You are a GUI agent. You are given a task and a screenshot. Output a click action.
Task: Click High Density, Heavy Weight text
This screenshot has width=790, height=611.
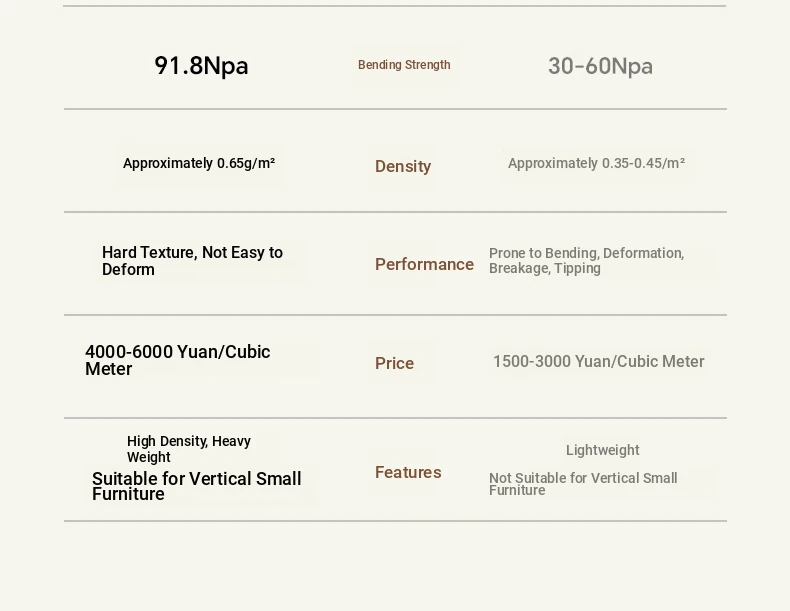[x=189, y=449]
